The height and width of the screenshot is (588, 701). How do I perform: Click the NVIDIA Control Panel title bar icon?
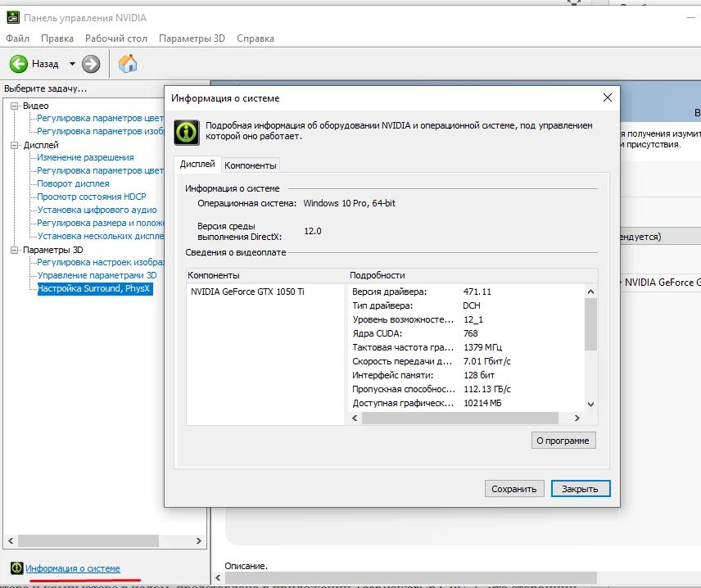13,17
